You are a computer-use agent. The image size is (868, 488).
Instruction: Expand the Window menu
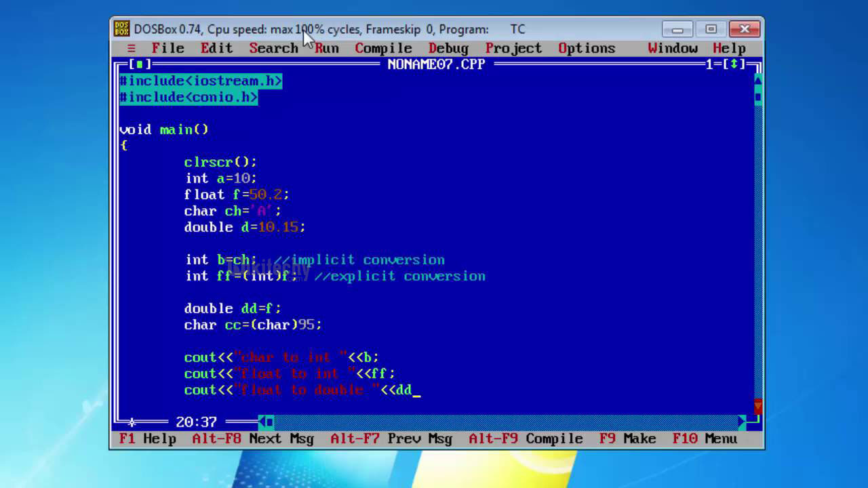coord(672,48)
